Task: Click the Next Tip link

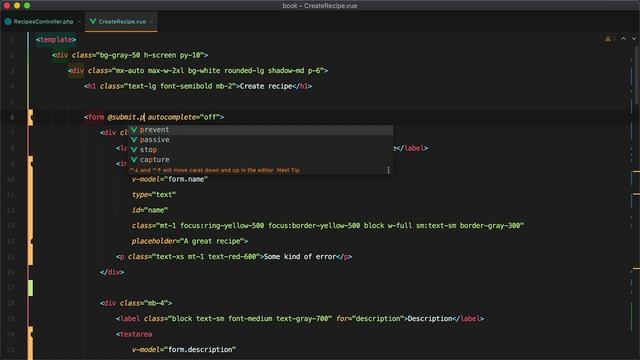Action: (288, 170)
